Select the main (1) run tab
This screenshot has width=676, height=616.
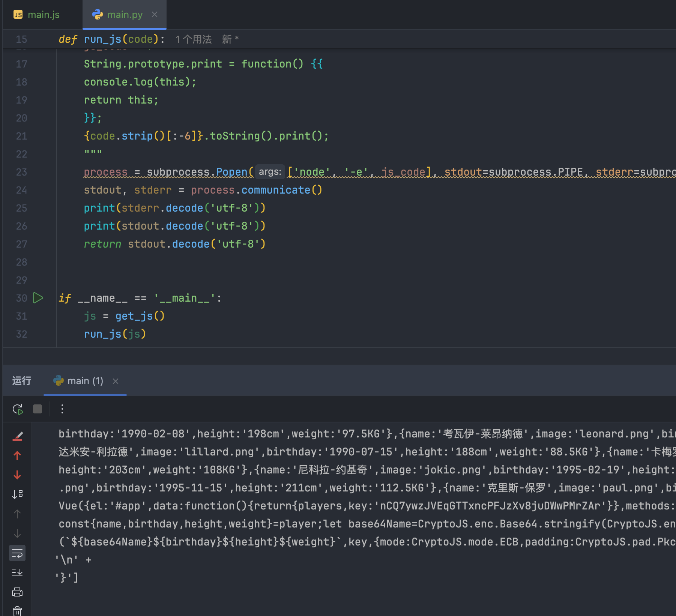(x=85, y=381)
